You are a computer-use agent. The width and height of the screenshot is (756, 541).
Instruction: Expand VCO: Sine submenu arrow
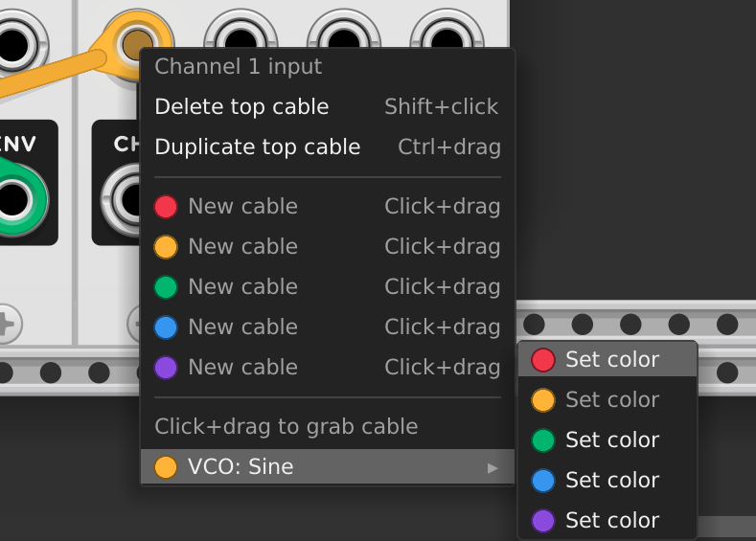tap(492, 468)
